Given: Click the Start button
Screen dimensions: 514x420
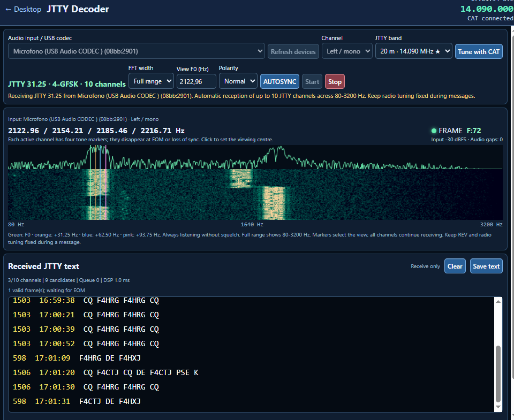Looking at the screenshot, I should (x=312, y=81).
